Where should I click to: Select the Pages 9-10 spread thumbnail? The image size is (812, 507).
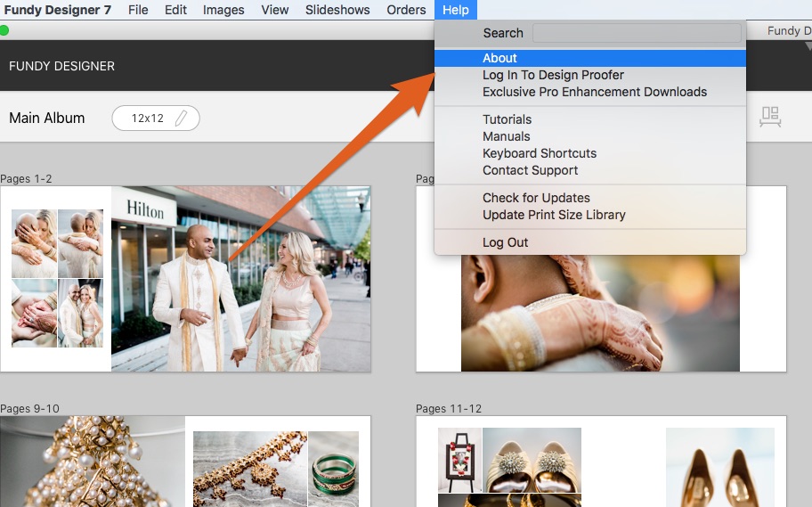coord(185,462)
